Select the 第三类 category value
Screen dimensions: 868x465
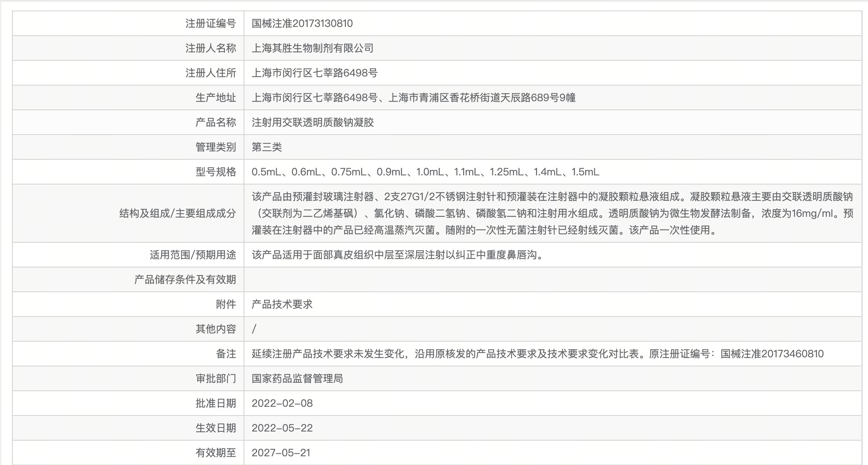click(x=267, y=147)
